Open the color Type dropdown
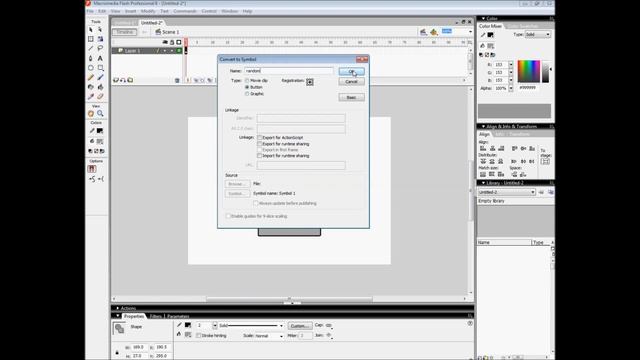The width and height of the screenshot is (640, 360). pos(538,35)
